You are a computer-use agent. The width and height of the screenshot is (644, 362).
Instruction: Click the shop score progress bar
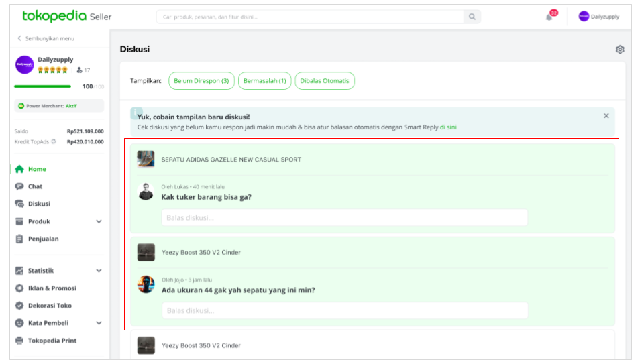42,86
